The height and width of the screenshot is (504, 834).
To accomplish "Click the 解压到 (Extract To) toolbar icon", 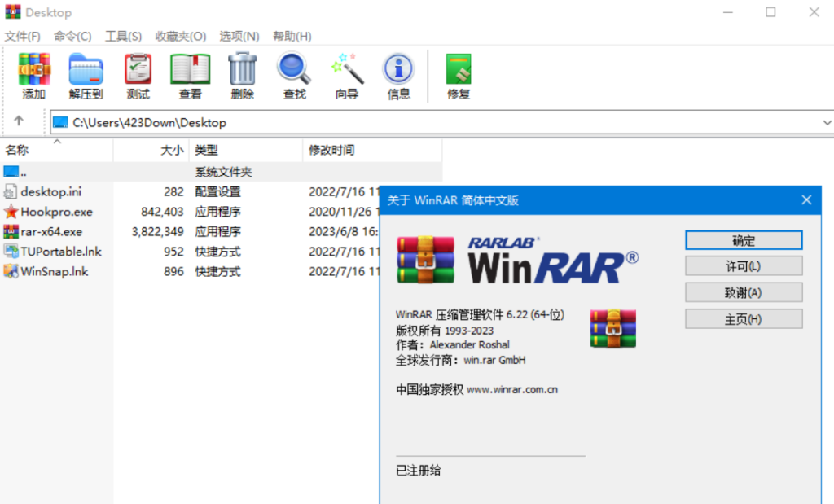I will (x=86, y=70).
